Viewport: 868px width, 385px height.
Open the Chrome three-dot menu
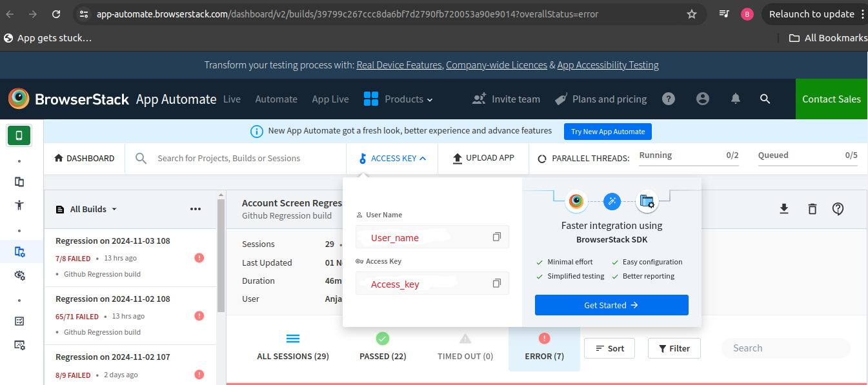tap(862, 14)
